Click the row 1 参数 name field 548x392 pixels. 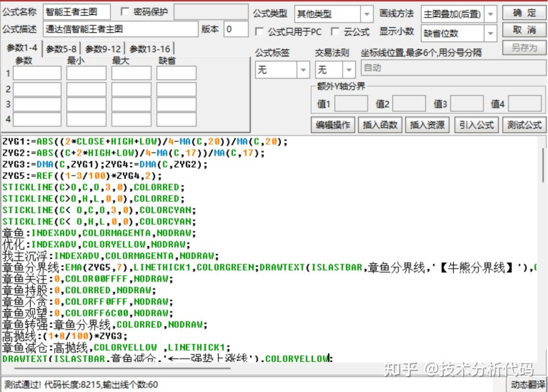(x=37, y=73)
